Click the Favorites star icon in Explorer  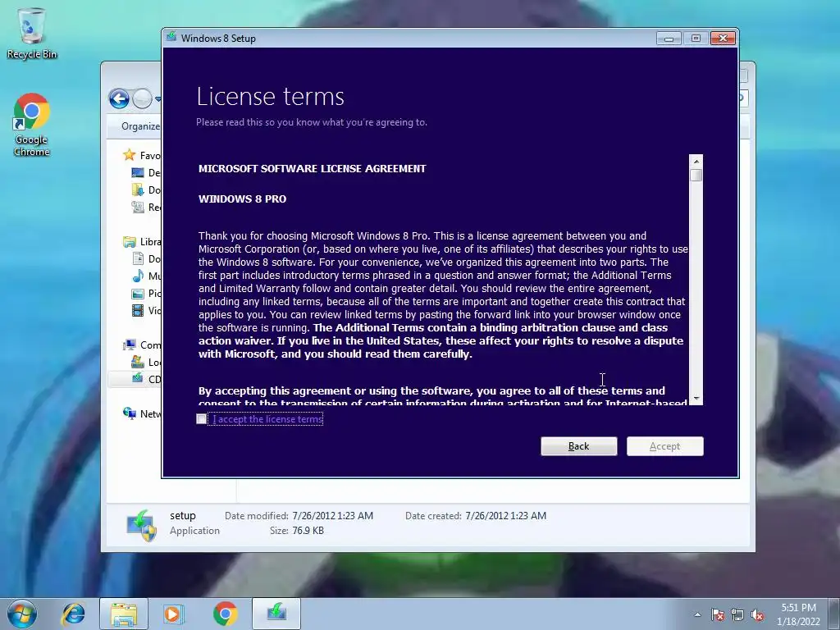pyautogui.click(x=129, y=155)
